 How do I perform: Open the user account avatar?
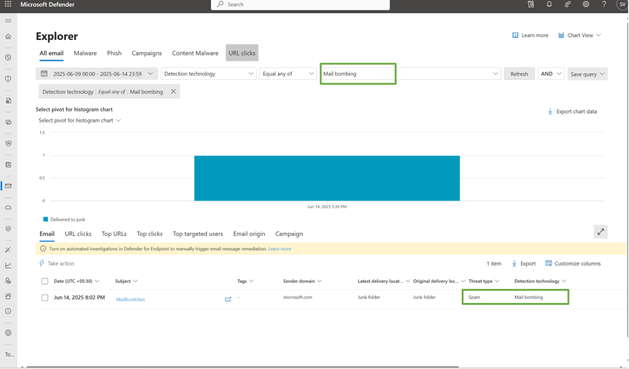622,4
